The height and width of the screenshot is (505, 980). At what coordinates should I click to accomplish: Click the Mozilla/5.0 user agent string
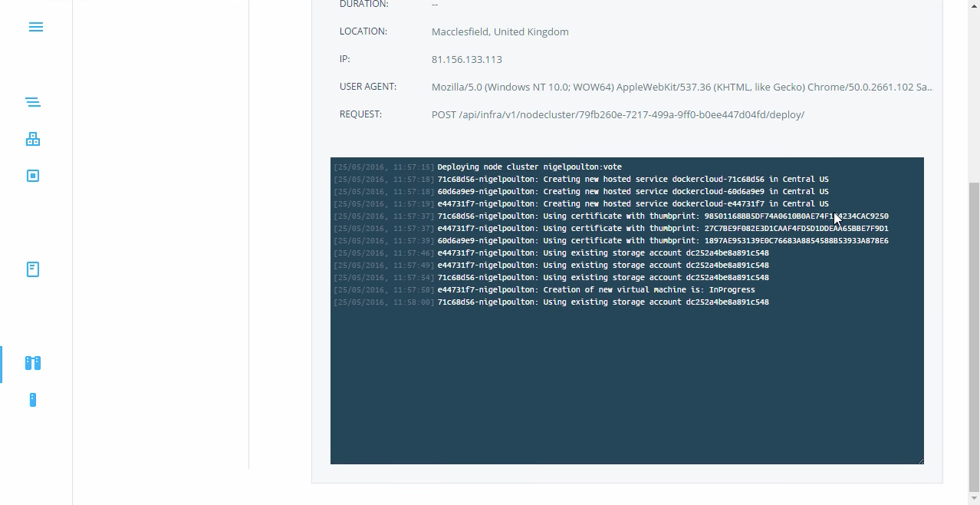(682, 87)
